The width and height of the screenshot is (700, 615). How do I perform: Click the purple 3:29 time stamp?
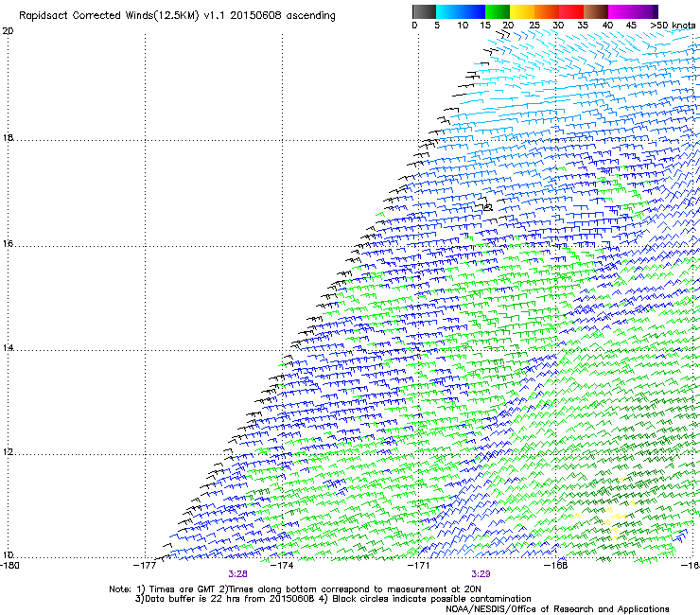tap(481, 574)
